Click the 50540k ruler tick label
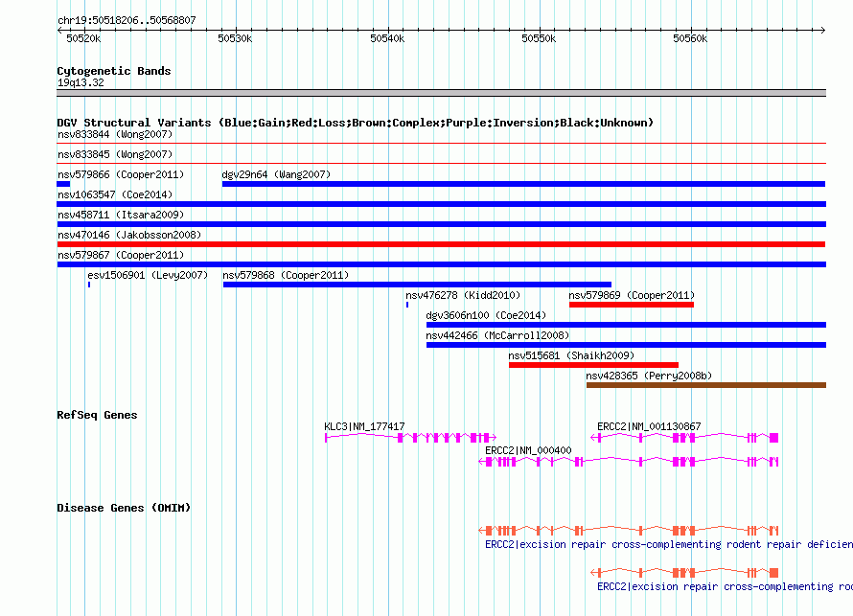The image size is (853, 616). 387,38
